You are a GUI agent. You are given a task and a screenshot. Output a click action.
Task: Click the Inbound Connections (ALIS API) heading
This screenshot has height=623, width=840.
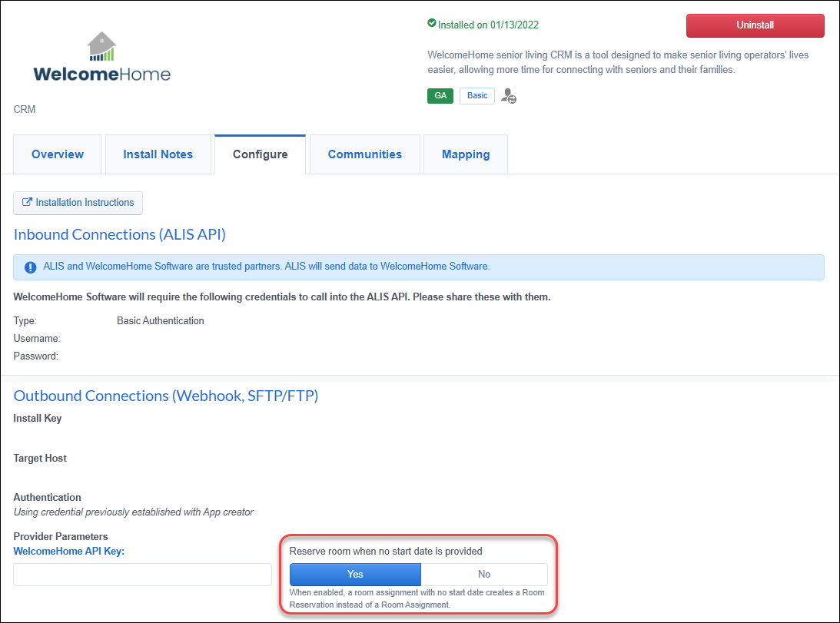click(119, 234)
